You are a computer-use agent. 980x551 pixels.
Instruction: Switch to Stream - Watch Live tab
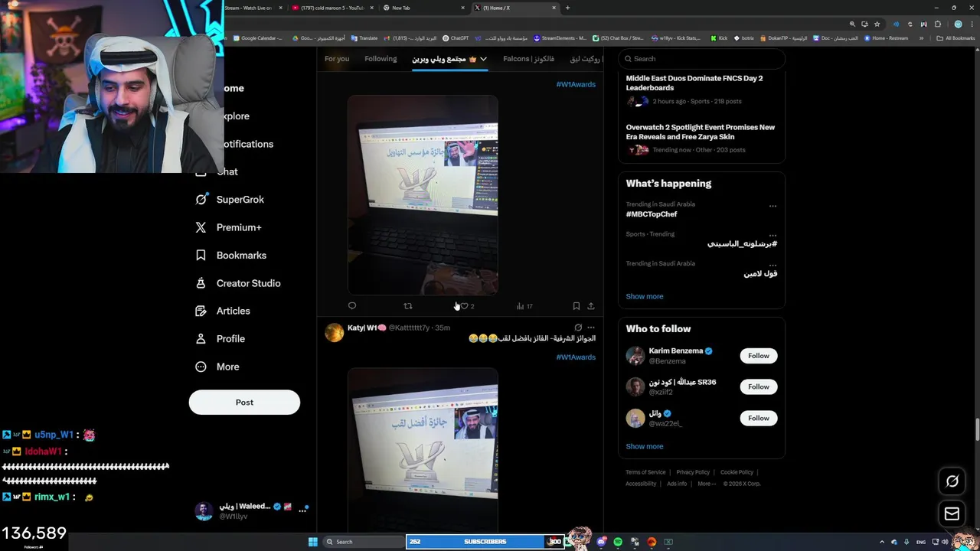(x=253, y=8)
